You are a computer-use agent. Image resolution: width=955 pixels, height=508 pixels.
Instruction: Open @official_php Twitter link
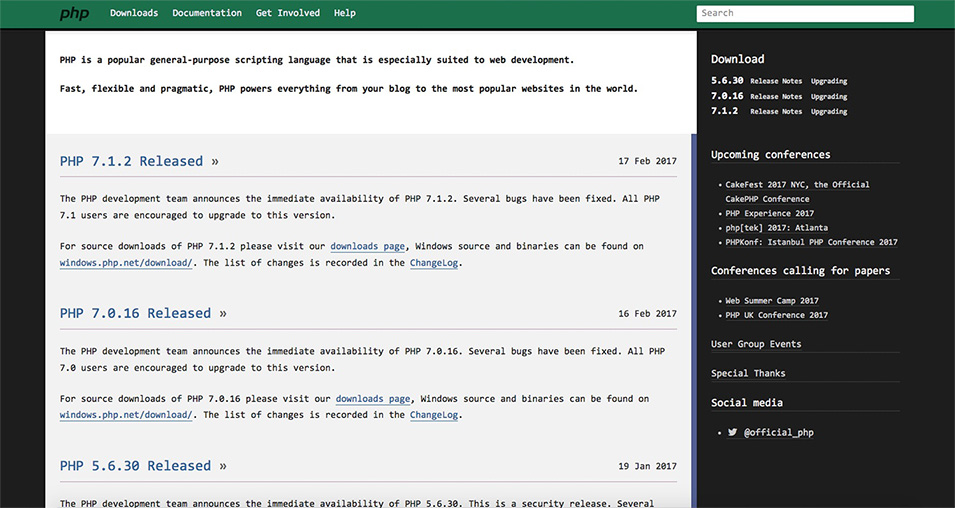(x=778, y=432)
